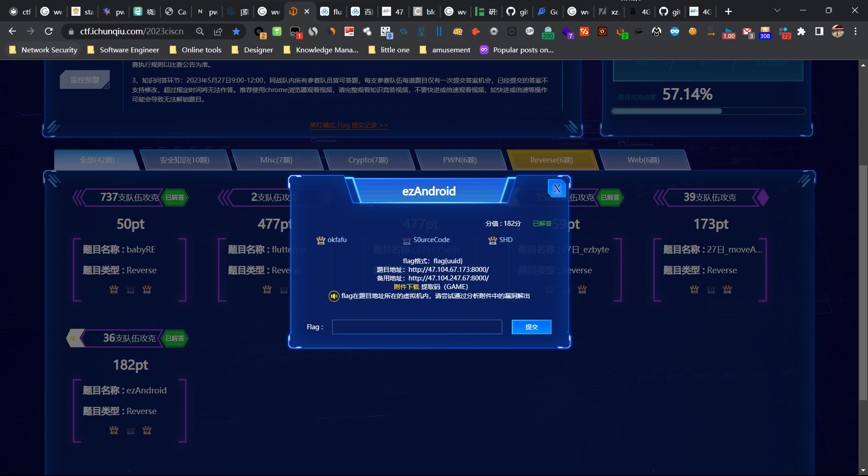Click the crown icon beside S0urceCode
This screenshot has width=868, height=476.
[407, 240]
